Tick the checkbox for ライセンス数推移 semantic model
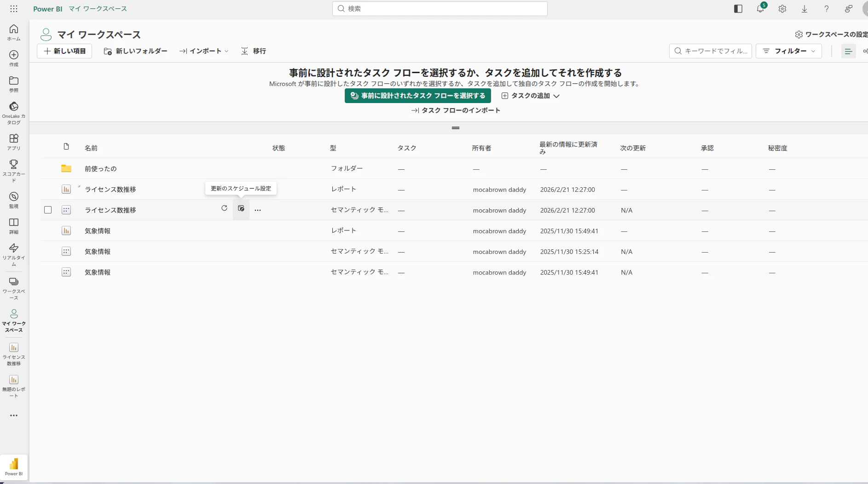The image size is (868, 484). (48, 210)
